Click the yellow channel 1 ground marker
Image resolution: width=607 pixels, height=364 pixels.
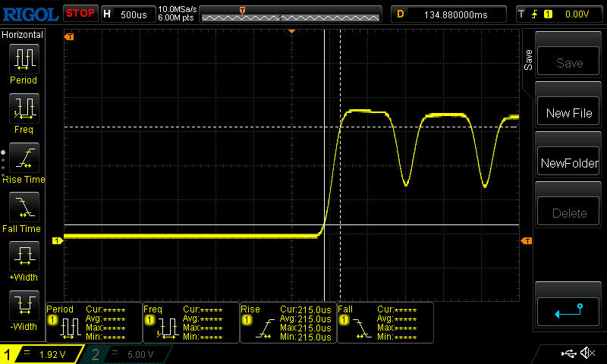coord(58,240)
